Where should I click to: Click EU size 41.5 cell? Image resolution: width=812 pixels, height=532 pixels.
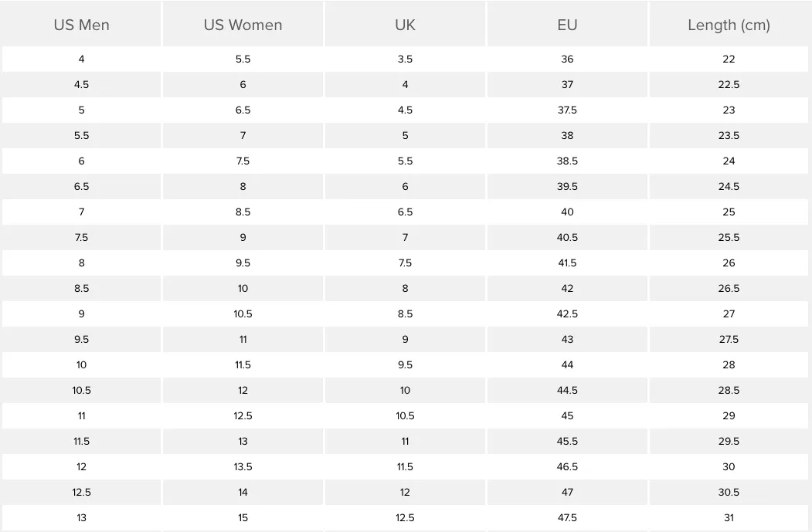pos(567,263)
